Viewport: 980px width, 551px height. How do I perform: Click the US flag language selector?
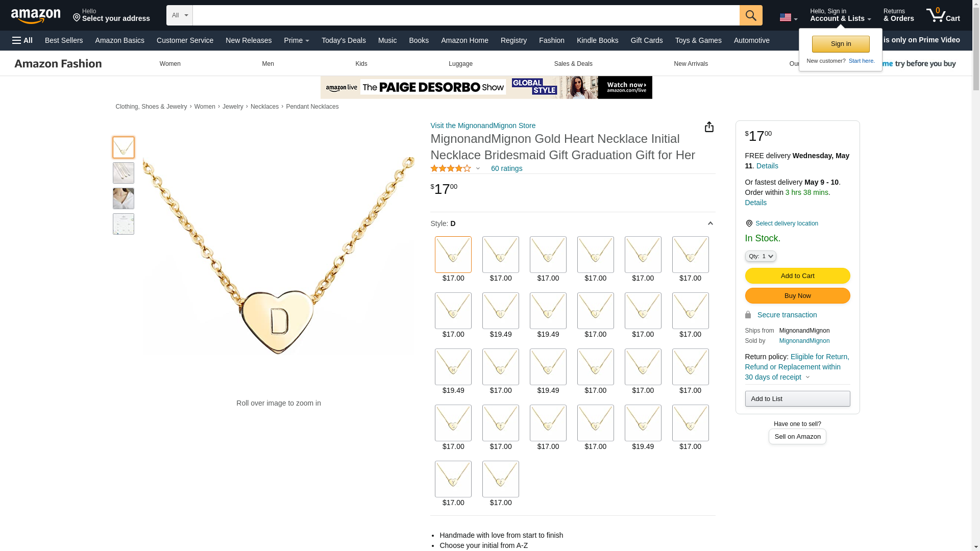click(788, 17)
